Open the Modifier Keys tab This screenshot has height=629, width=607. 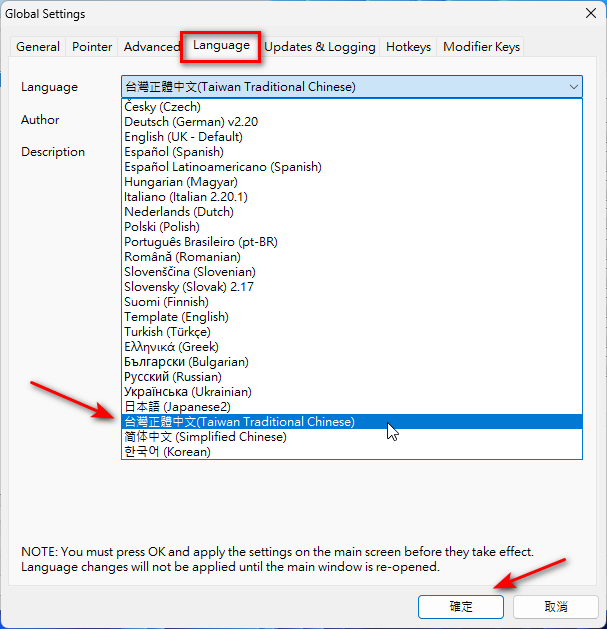tap(481, 47)
